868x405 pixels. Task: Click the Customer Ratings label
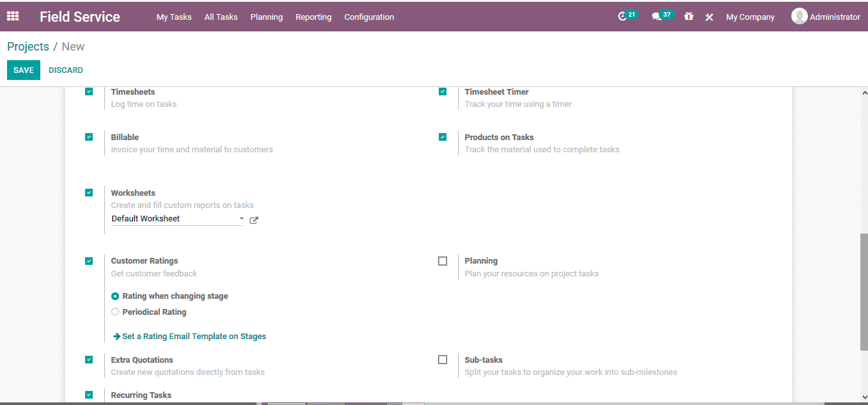tap(145, 261)
